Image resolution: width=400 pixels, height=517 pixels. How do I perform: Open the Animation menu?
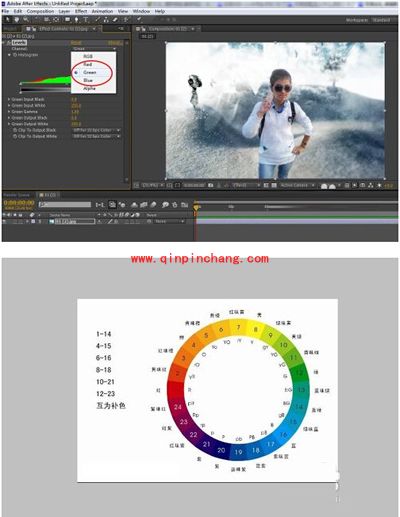point(102,11)
